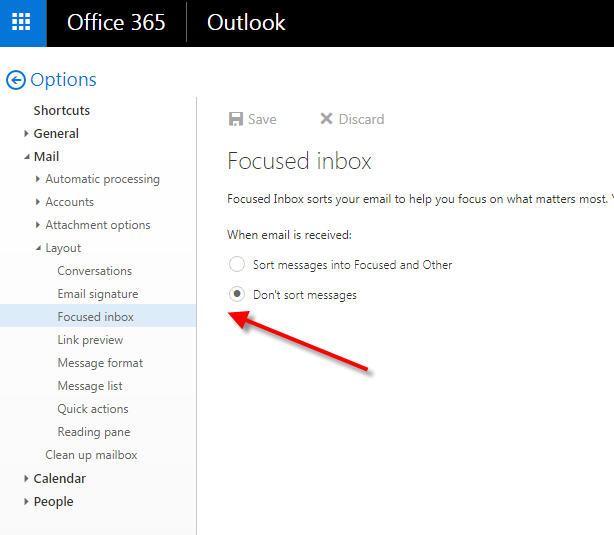Click the Options heading link

point(63,80)
